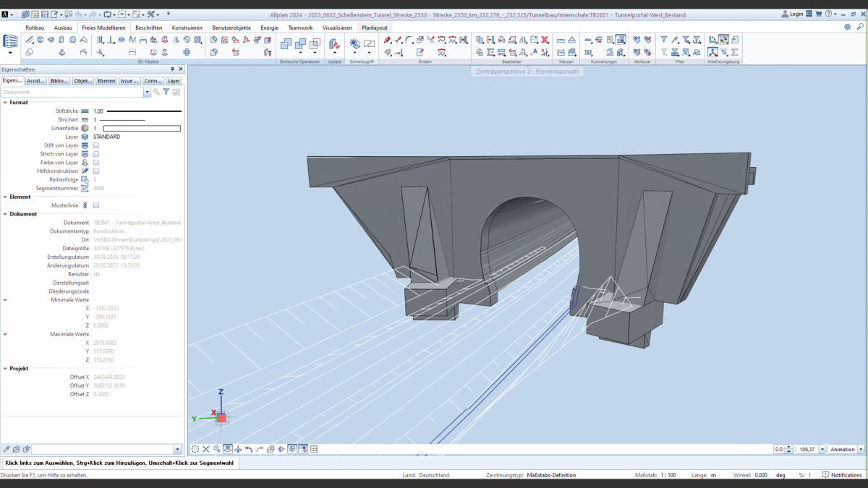Click the Linienfarbe color swatch
Viewport: 868px width, 488px height.
pyautogui.click(x=142, y=129)
